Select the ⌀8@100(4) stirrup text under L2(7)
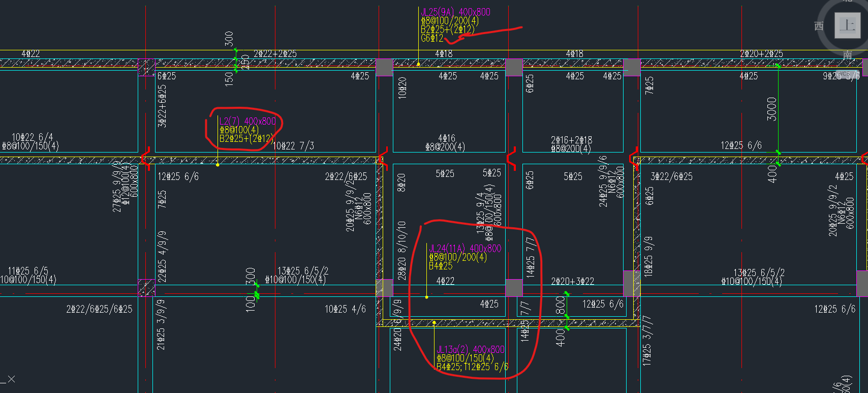The image size is (868, 393). point(239,130)
